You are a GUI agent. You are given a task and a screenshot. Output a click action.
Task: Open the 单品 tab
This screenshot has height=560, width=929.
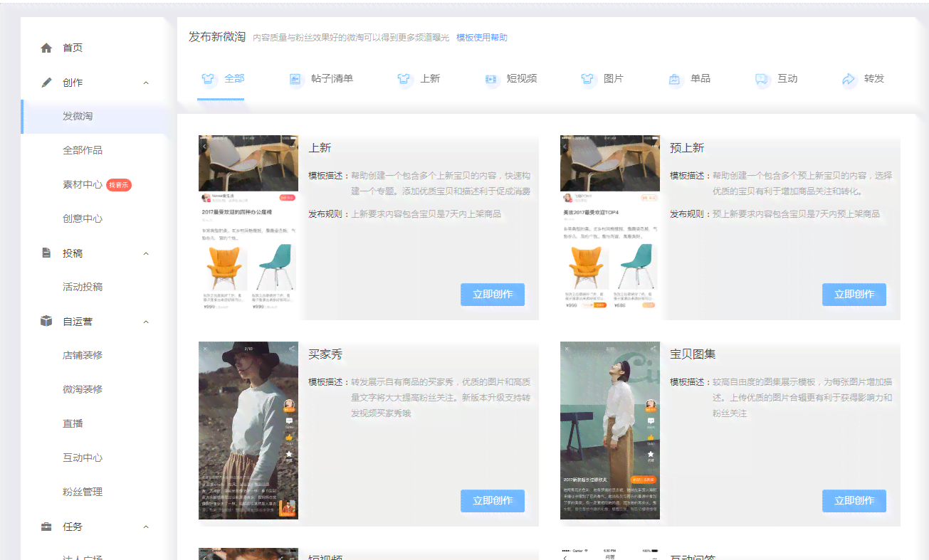688,79
